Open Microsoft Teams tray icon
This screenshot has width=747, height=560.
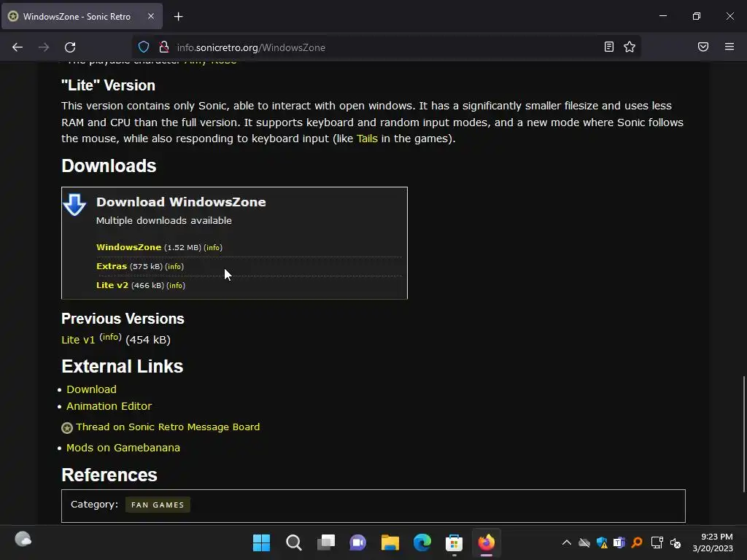[619, 542]
